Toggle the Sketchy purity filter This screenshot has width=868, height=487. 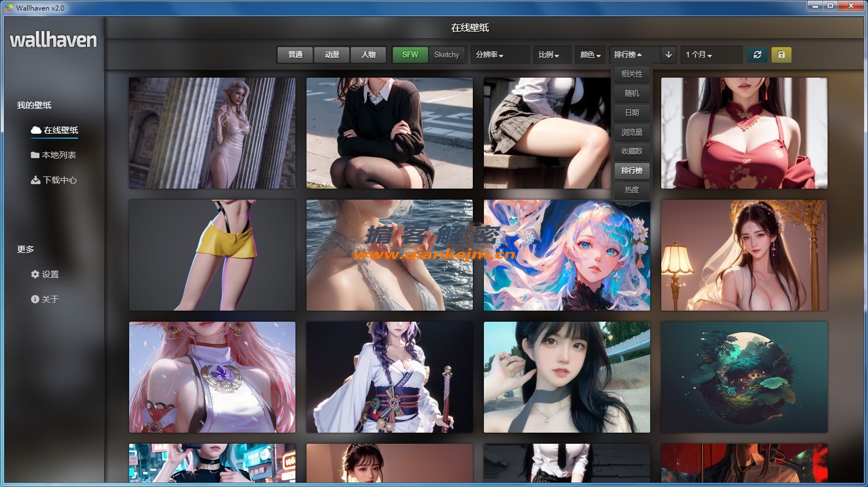(446, 54)
